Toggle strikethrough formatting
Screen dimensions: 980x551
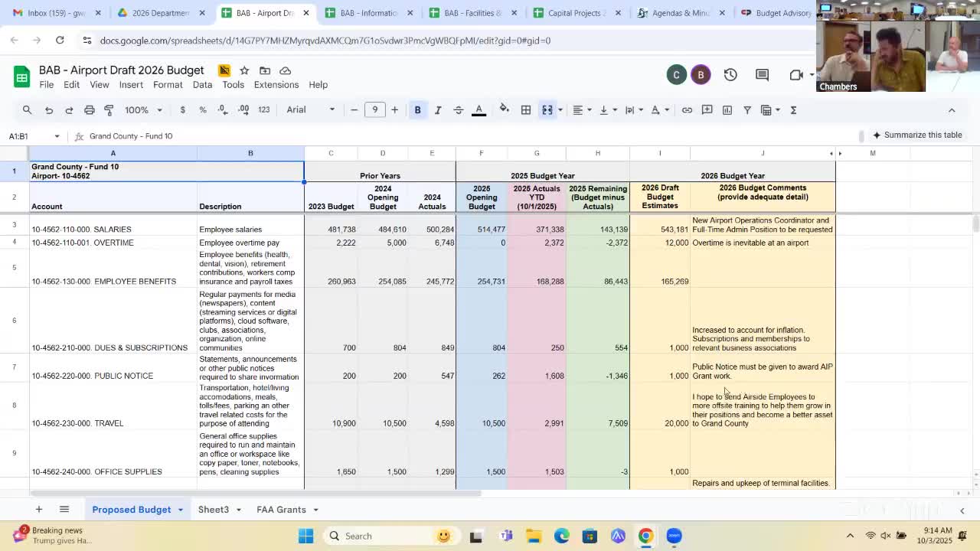click(x=458, y=110)
